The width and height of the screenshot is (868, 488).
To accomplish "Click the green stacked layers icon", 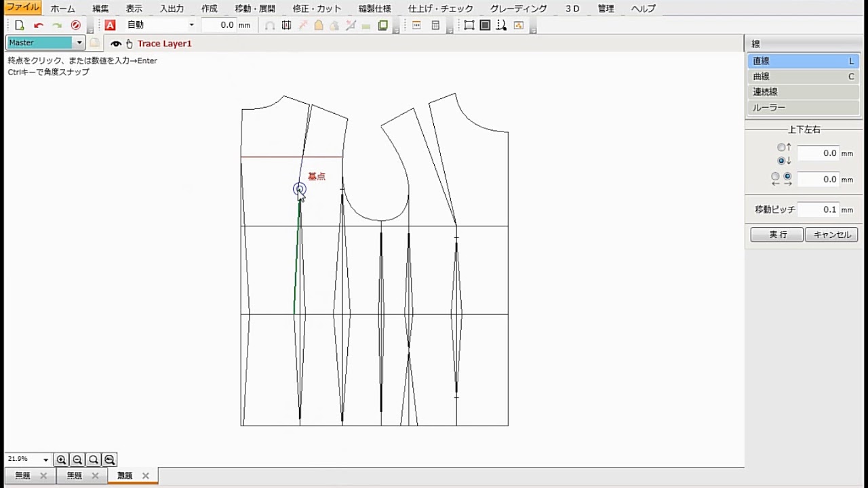I will [382, 26].
